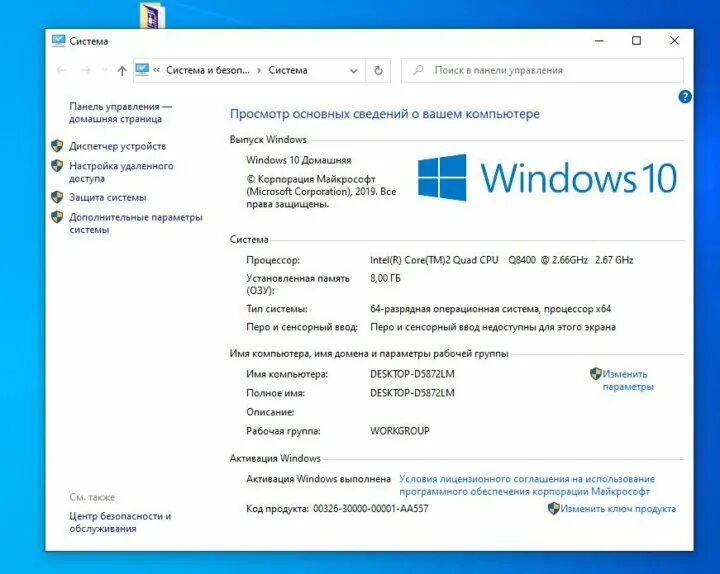Open 'Система и безоп...' breadcrumb
Image resolution: width=720 pixels, height=574 pixels.
(x=208, y=70)
